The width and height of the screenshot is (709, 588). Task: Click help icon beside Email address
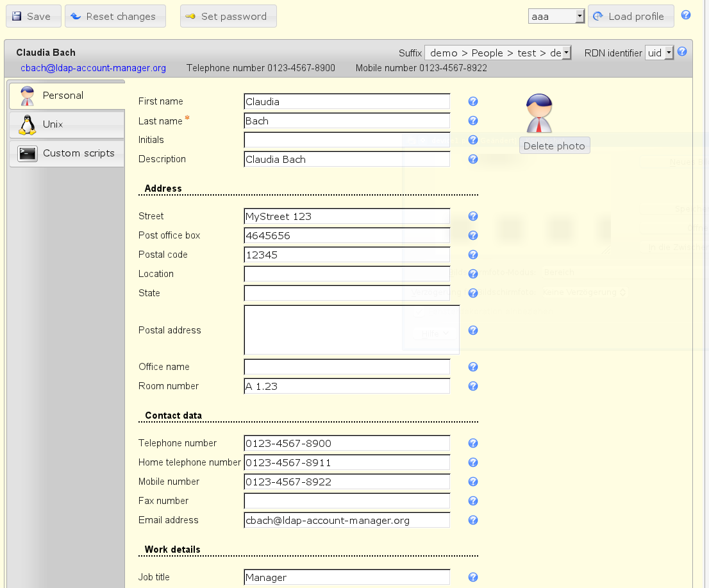point(473,520)
